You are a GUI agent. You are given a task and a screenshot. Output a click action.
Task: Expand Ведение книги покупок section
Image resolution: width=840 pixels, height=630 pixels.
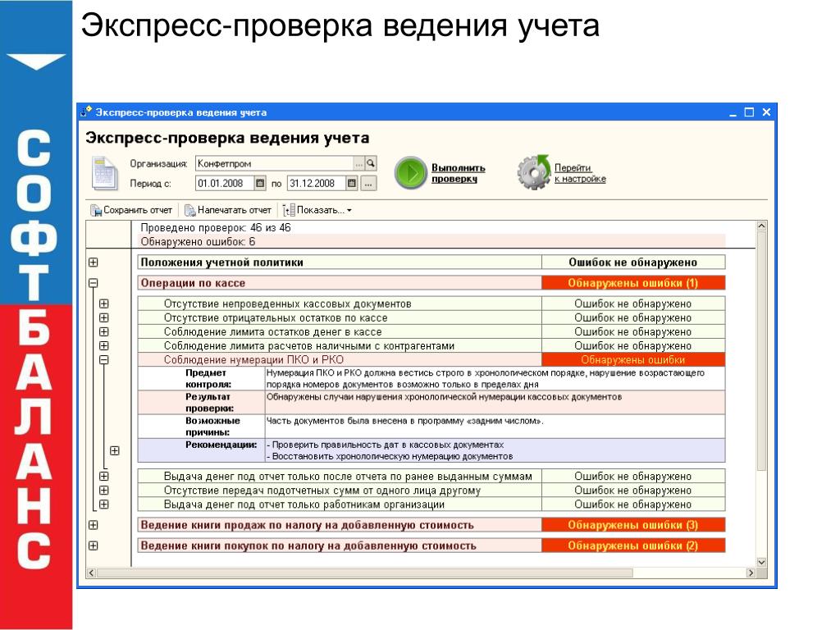click(94, 546)
